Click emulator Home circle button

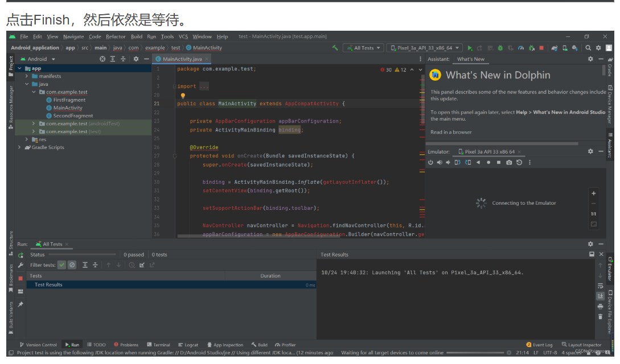point(488,162)
